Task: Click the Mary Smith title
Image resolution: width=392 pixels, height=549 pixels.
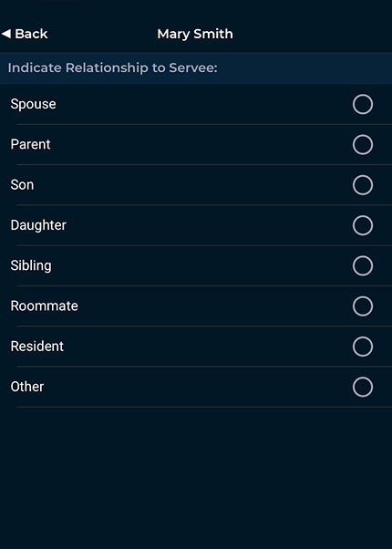Action: 195,35
